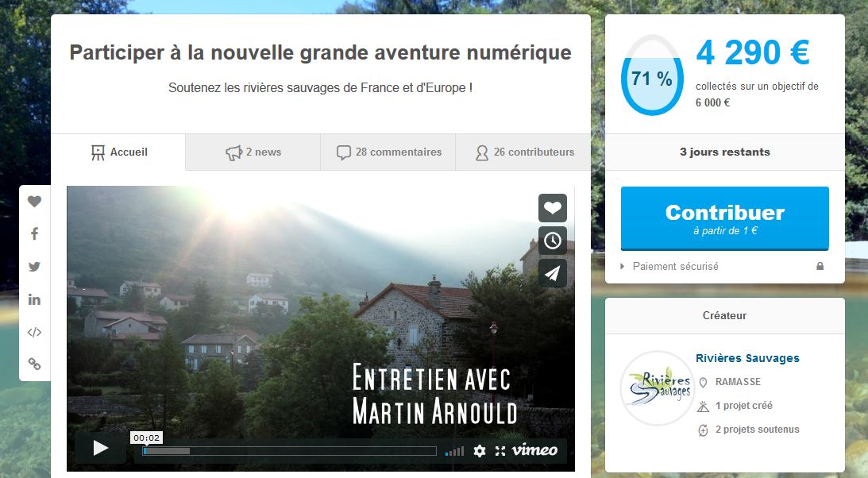View the 26 contributeurs tab
This screenshot has width=868, height=478.
pyautogui.click(x=523, y=152)
